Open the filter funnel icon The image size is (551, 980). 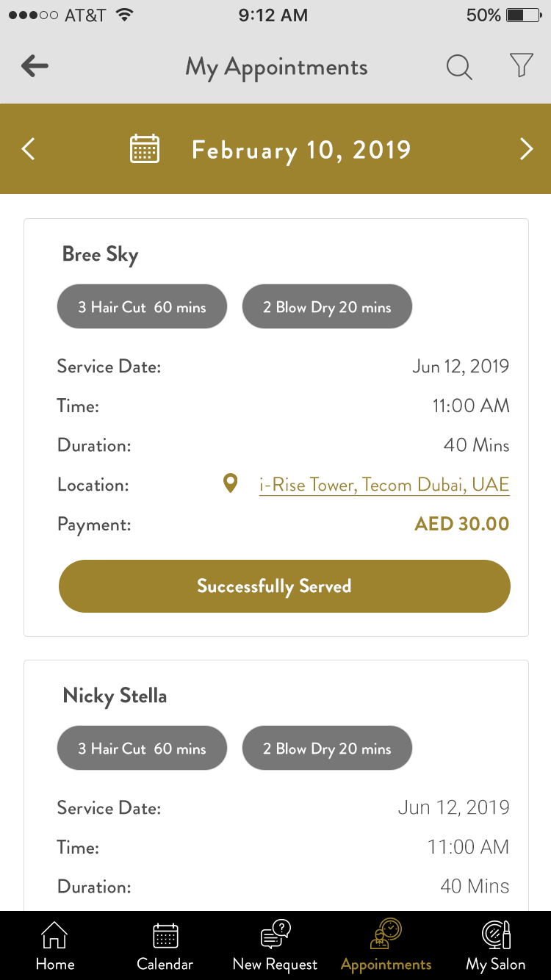(521, 66)
